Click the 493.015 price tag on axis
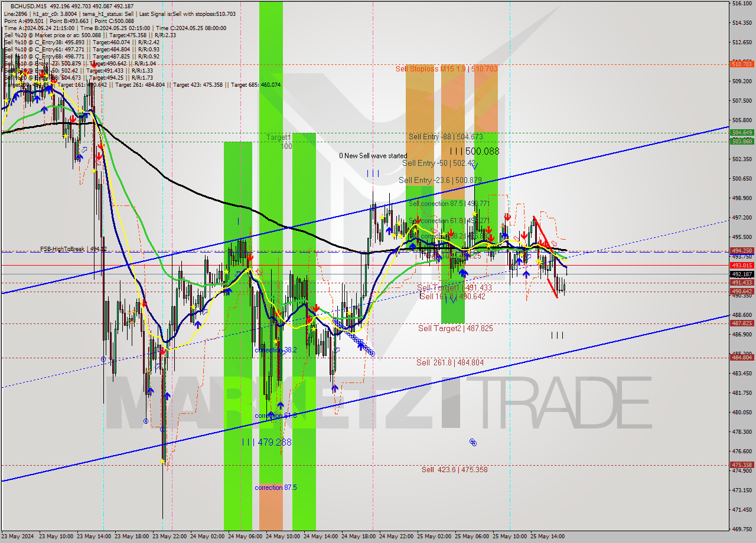 coord(742,266)
